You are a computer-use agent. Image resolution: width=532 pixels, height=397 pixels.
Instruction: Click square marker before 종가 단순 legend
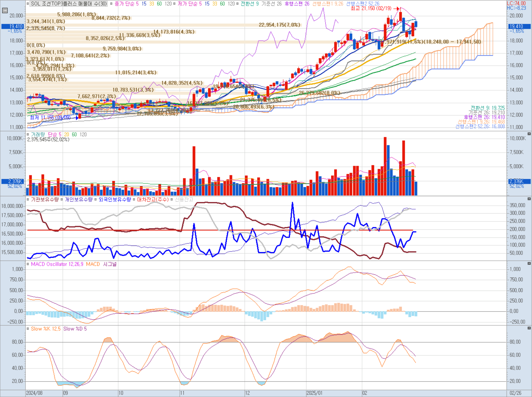(111, 4)
